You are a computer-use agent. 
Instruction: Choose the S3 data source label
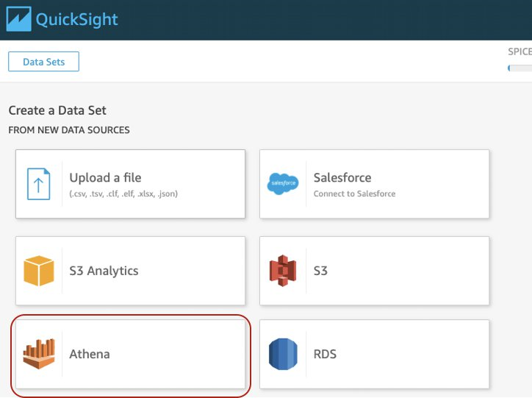coord(320,271)
